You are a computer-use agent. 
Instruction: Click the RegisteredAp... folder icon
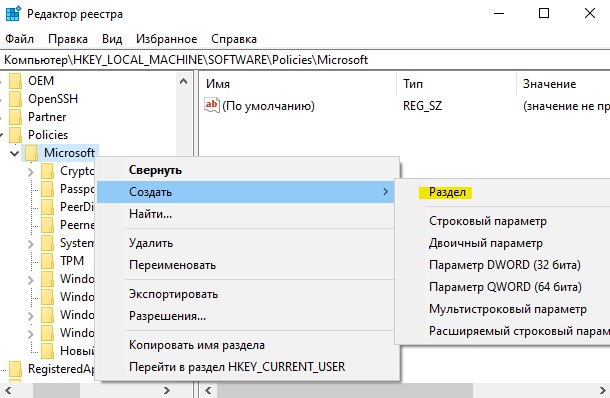point(16,368)
